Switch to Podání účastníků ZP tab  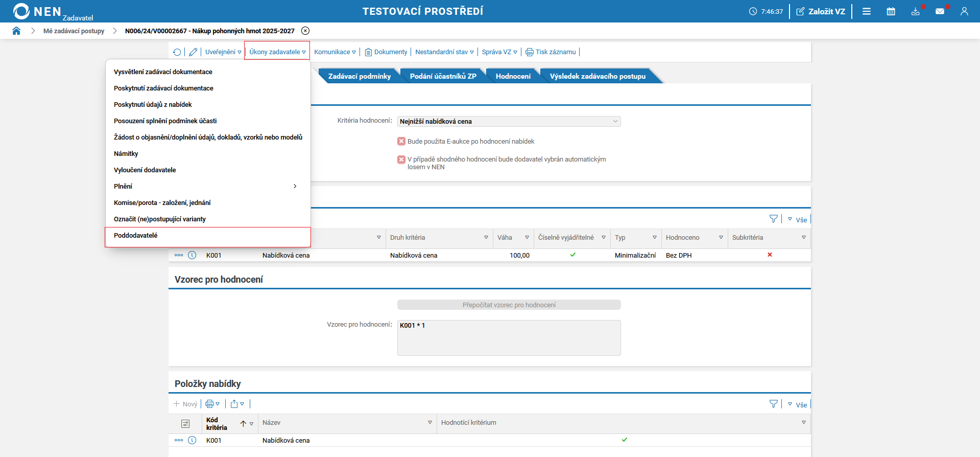(x=443, y=76)
